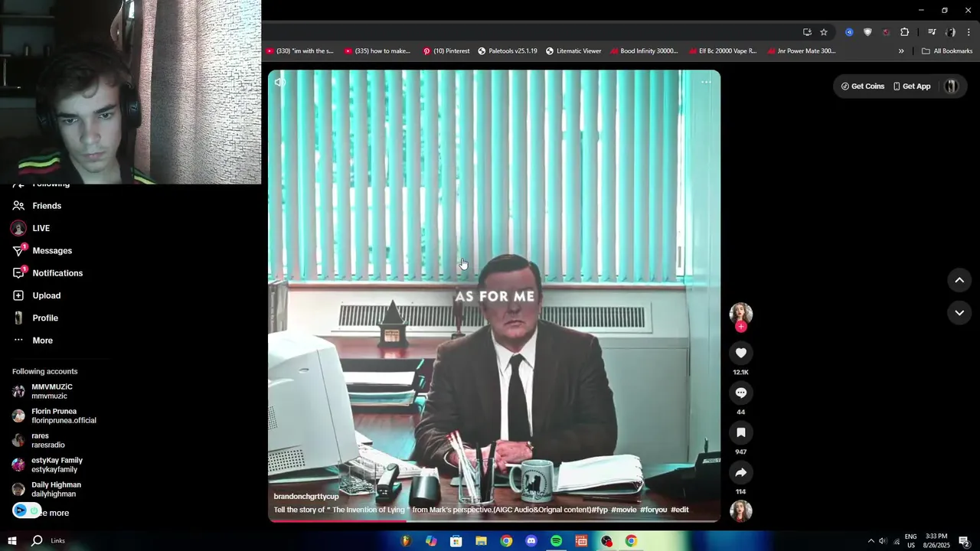Image resolution: width=980 pixels, height=551 pixels.
Task: Open the Elf Bc 20000 Vape bookmark
Action: pyautogui.click(x=723, y=51)
